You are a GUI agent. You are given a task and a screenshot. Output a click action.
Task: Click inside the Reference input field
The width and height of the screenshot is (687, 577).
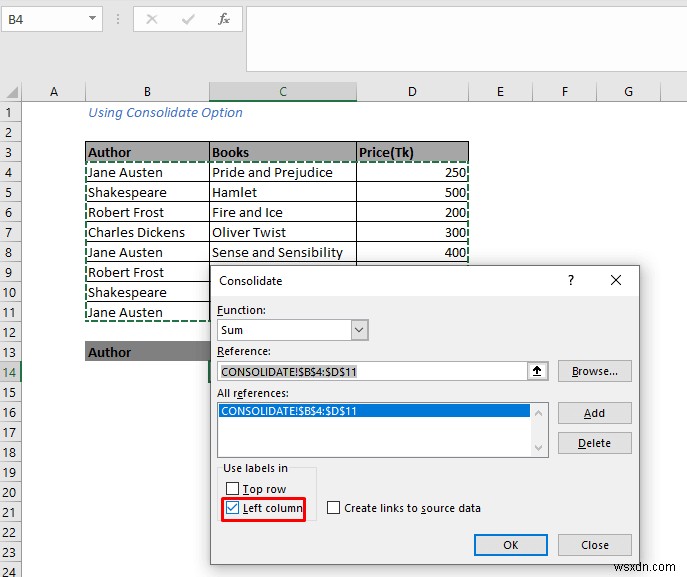[x=372, y=372]
